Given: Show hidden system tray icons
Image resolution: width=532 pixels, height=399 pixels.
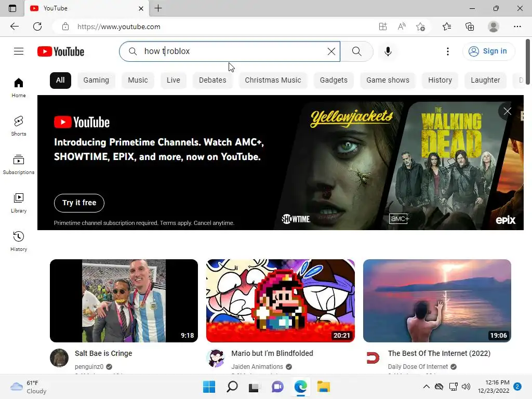Looking at the screenshot, I should (426, 387).
